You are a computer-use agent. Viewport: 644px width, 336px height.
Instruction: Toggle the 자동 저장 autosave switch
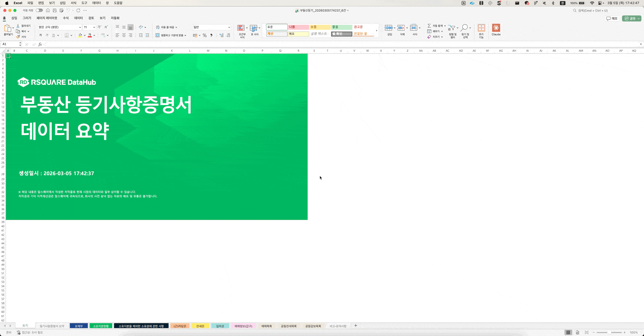[x=39, y=10]
